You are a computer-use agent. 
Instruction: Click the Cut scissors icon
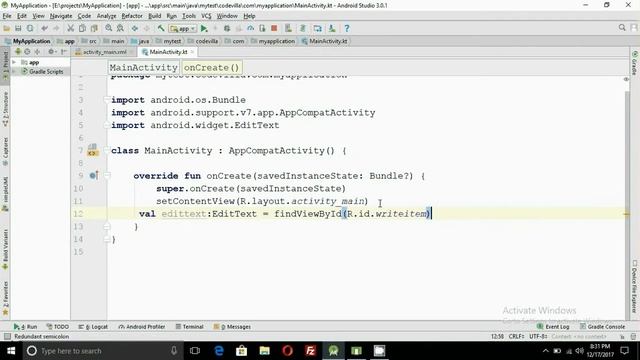71,29
